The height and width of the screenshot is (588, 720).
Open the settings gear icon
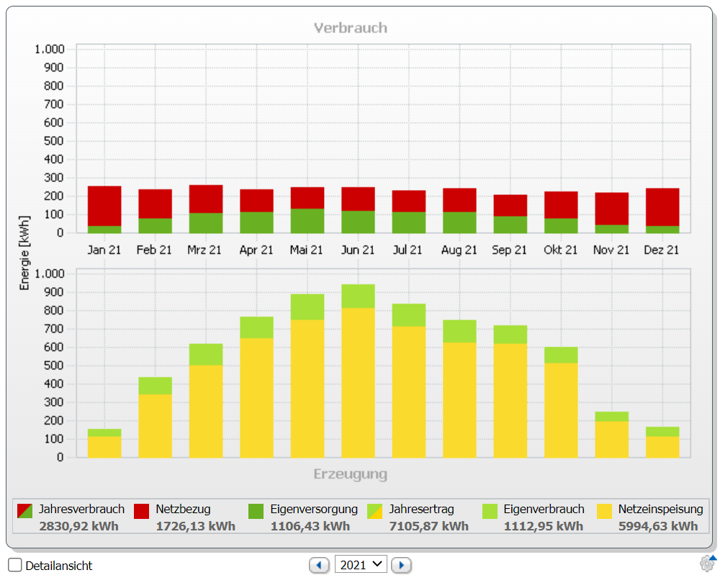708,564
